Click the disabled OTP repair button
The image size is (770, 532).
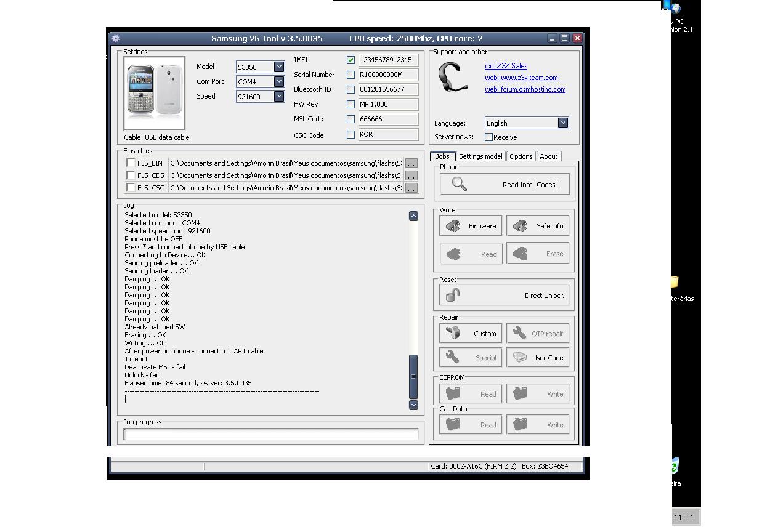coord(538,334)
